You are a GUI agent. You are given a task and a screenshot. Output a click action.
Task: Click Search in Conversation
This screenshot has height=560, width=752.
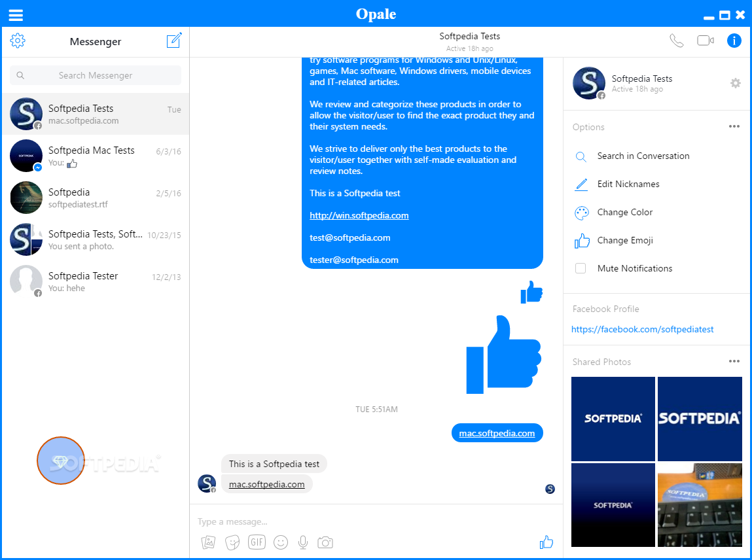point(643,156)
